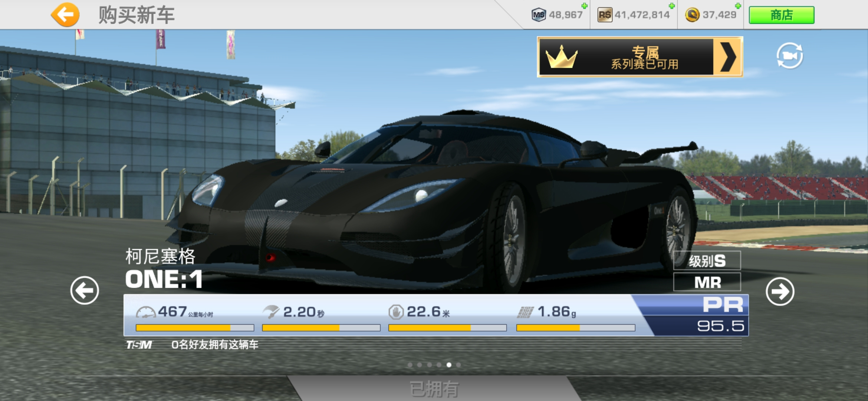Click the top speed progress bar
868x401 pixels.
pos(195,328)
